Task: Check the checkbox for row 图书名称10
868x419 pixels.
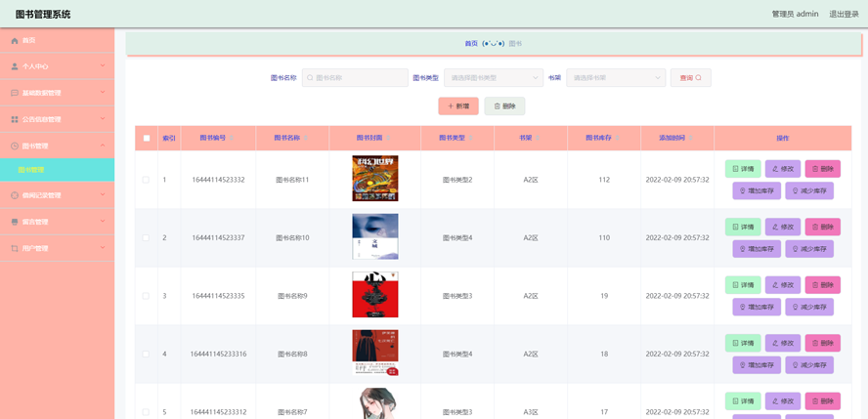Action: [146, 237]
